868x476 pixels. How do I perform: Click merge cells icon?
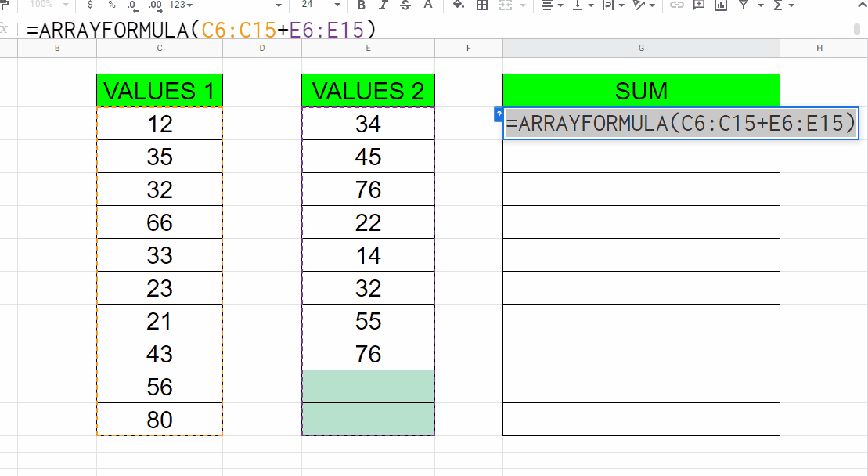tap(506, 5)
